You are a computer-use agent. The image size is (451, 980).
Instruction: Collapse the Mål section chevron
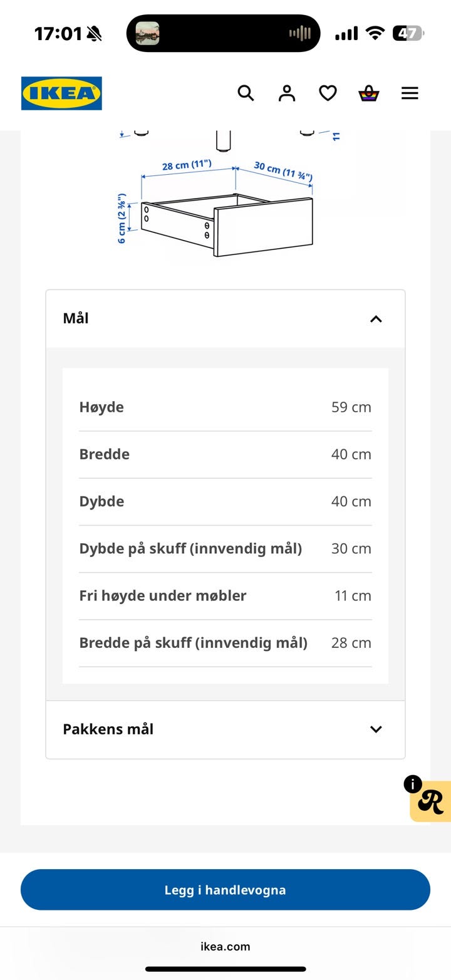click(x=376, y=319)
